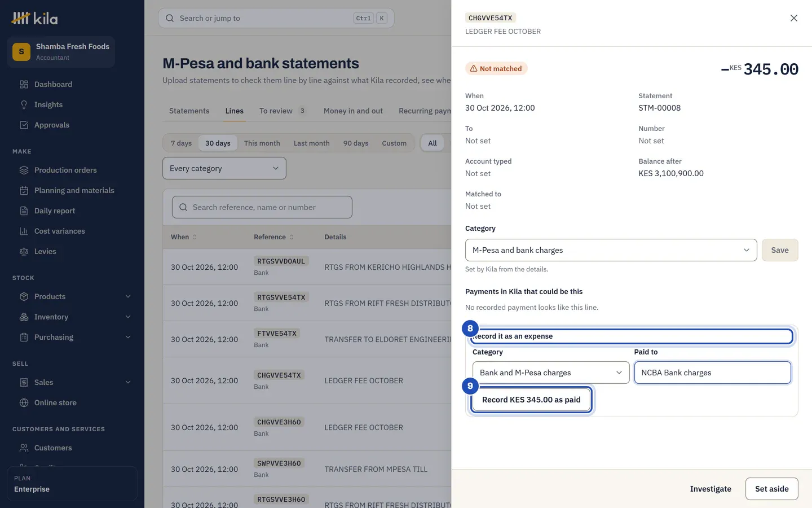
Task: Expand the Purchasing menu
Action: tap(72, 337)
